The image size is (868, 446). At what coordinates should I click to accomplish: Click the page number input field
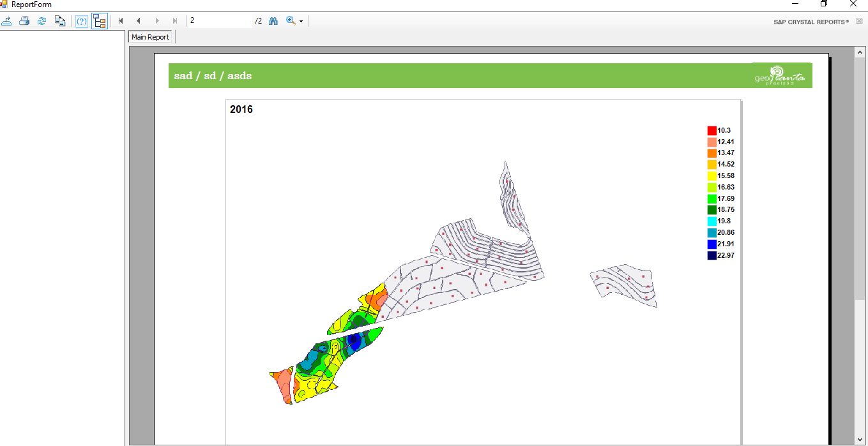pyautogui.click(x=221, y=21)
